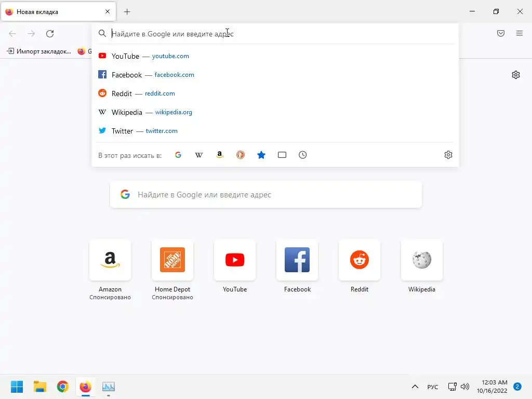The height and width of the screenshot is (399, 532).
Task: Open File Explorer from taskbar
Action: [x=40, y=387]
